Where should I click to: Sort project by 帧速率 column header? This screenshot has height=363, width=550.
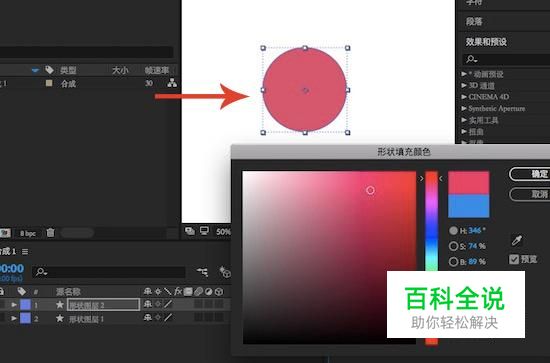(157, 70)
